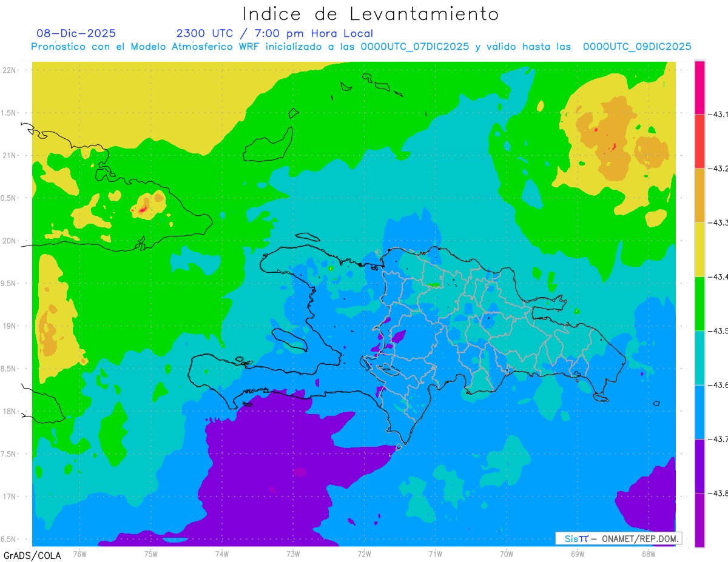Viewport: 728px width, 562px height.
Task: Click the '-43.4' colorbar value
Action: coord(719,276)
